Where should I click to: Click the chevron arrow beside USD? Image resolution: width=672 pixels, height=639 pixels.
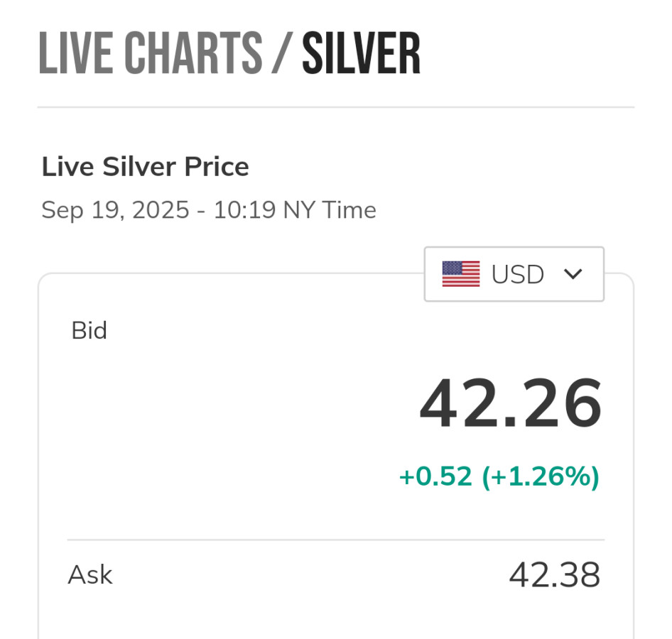[x=573, y=274]
